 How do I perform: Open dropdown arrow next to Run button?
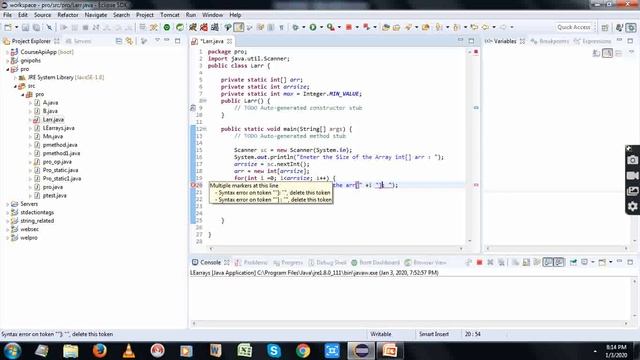321,27
